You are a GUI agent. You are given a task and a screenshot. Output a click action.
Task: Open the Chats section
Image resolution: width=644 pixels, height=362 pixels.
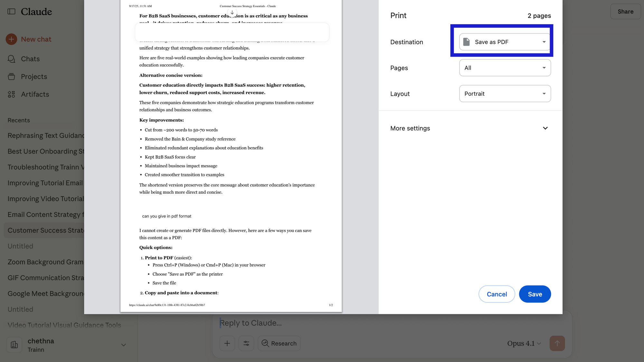click(30, 59)
